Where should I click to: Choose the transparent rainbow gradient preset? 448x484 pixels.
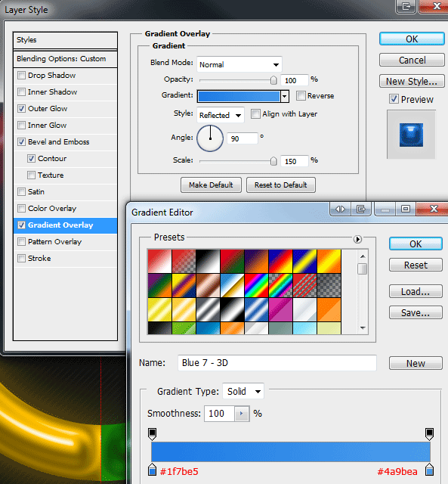(280, 286)
